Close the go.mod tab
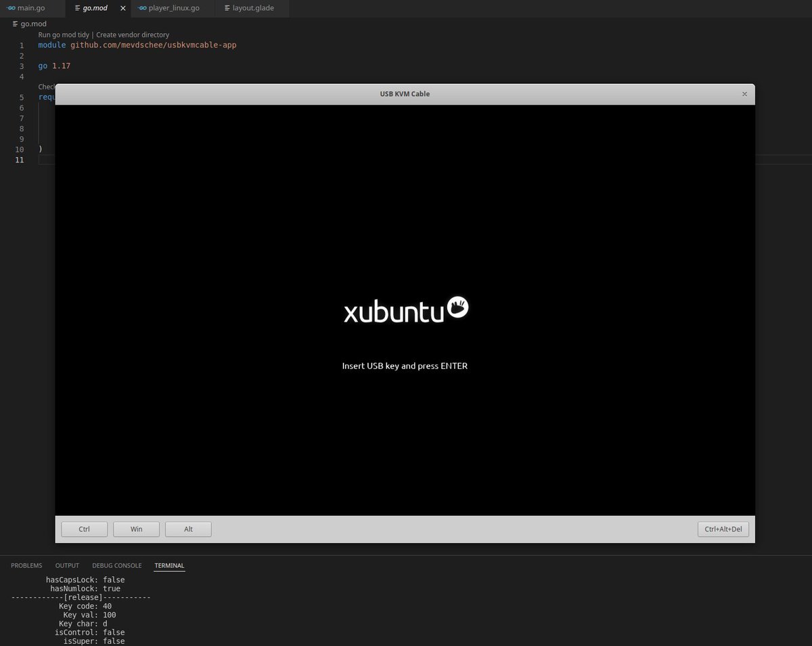The height and width of the screenshot is (646, 812). 122,8
